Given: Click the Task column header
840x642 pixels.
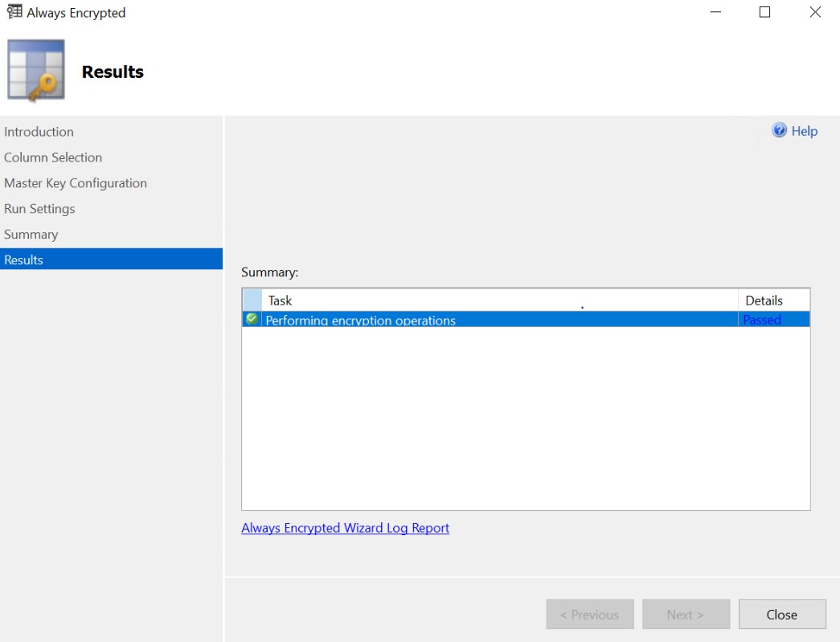Looking at the screenshot, I should pyautogui.click(x=500, y=301).
